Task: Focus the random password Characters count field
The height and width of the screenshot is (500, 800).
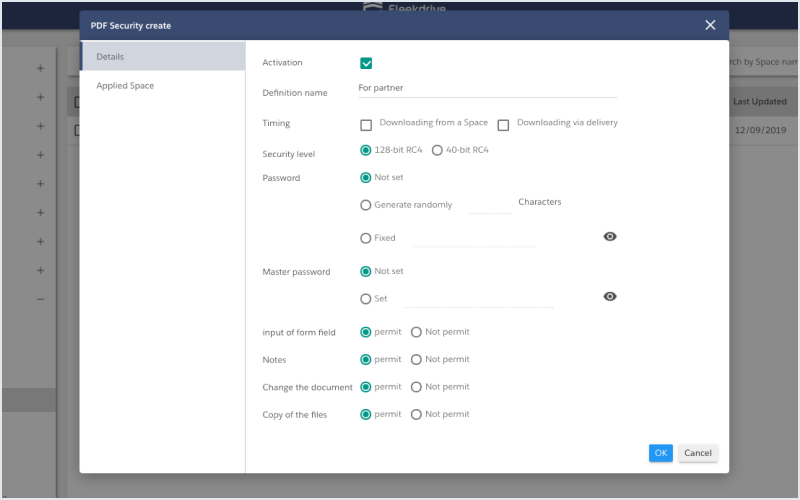Action: (x=490, y=205)
